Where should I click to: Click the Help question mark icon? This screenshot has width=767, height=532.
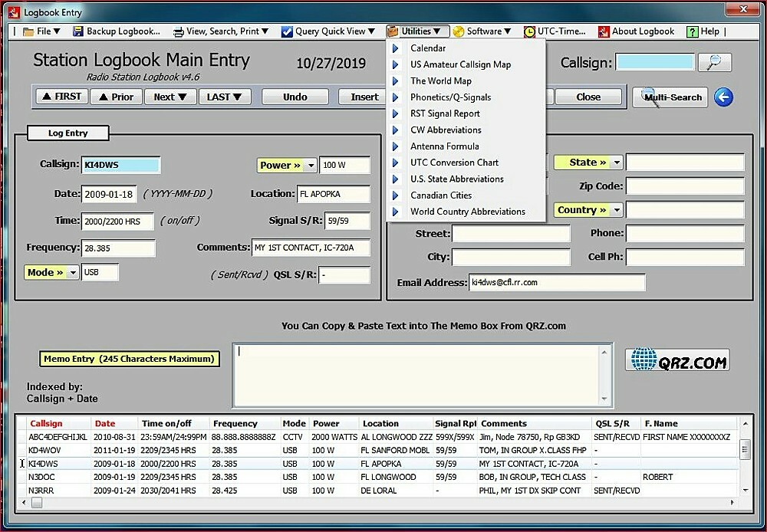point(693,31)
